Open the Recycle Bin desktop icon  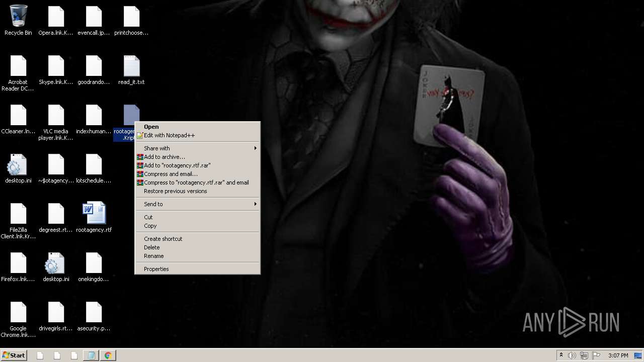point(18,20)
